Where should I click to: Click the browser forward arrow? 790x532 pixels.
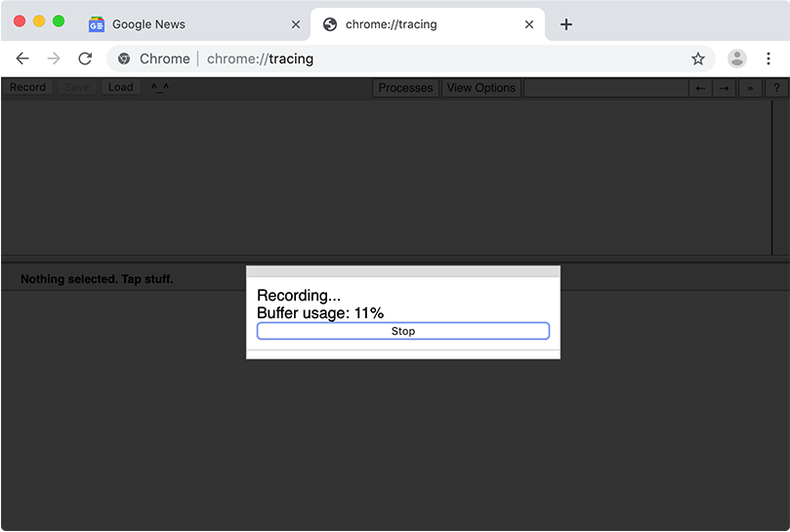(54, 59)
